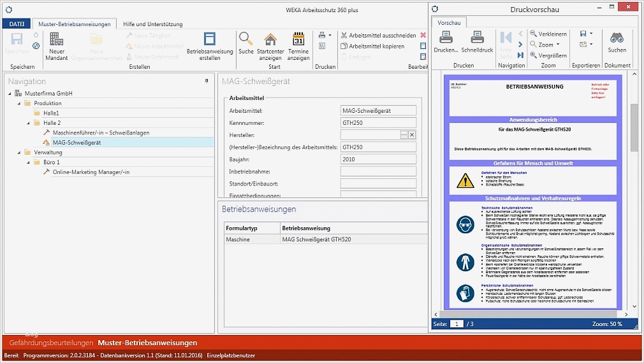Open Gefährdungsbeurteilungen module in bottom bar
The image size is (644, 363).
50,343
